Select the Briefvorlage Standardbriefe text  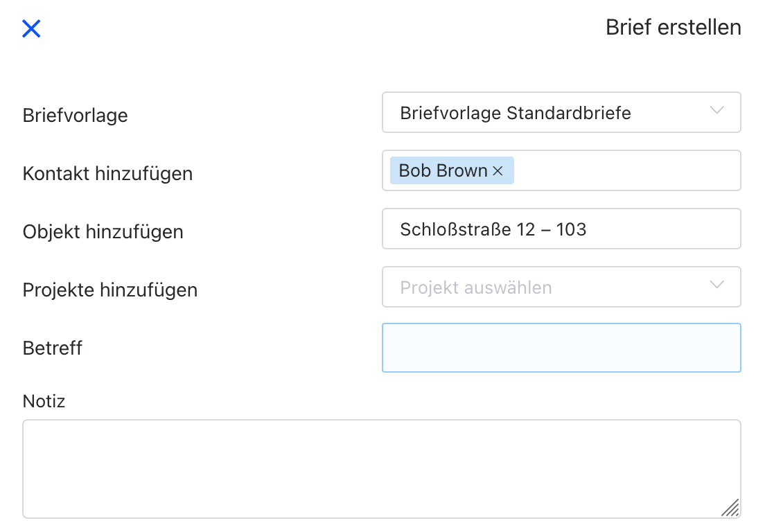[516, 113]
